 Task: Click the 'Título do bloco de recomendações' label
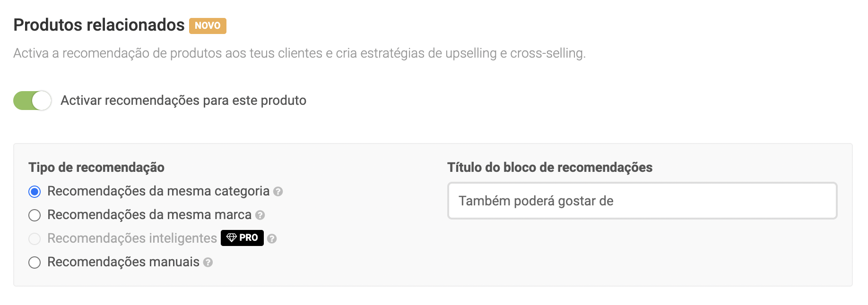click(549, 168)
